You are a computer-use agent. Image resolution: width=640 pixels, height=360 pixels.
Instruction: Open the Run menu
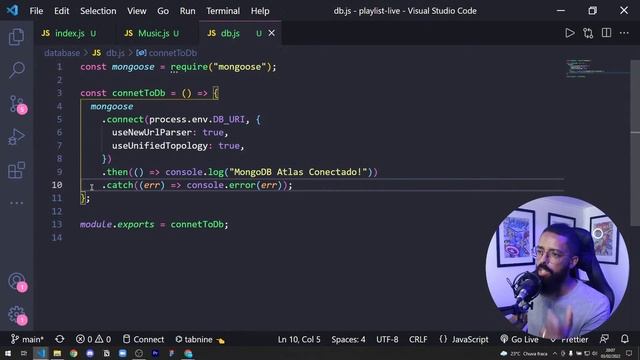(x=187, y=11)
